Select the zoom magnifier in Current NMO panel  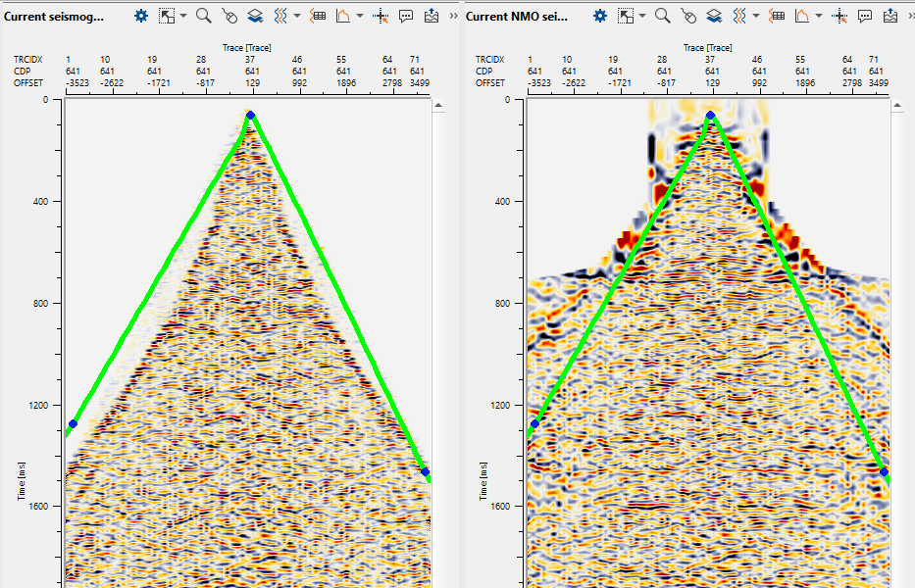point(662,16)
